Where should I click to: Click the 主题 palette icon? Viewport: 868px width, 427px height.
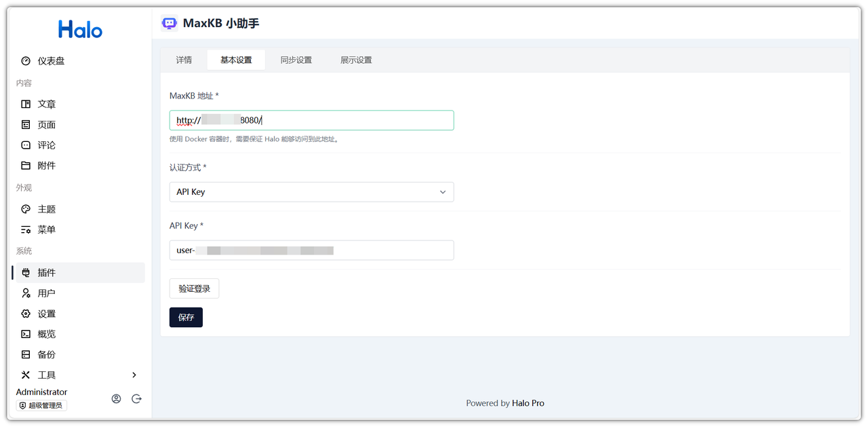pyautogui.click(x=26, y=209)
